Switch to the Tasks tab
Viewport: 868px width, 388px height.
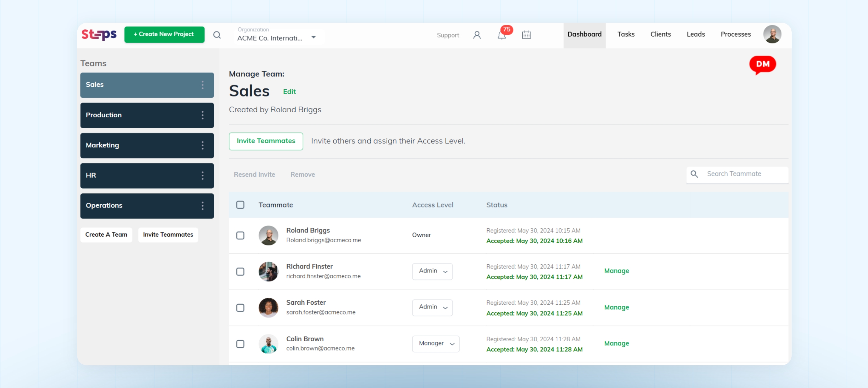[626, 34]
